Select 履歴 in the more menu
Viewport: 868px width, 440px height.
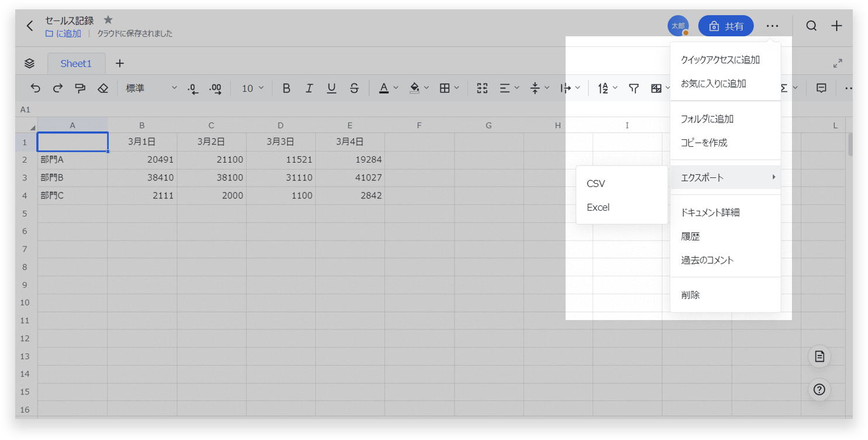(691, 236)
